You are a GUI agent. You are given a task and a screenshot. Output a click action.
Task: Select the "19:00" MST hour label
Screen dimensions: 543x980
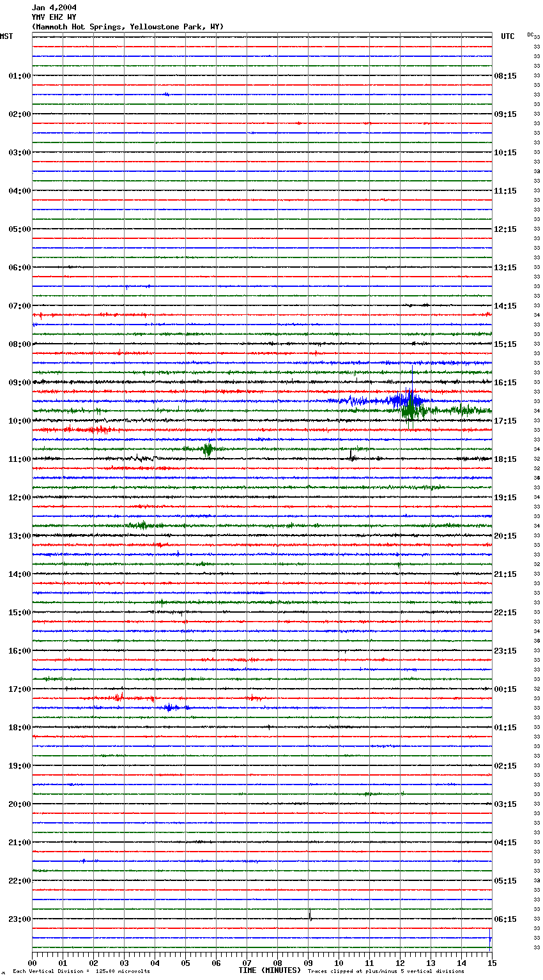click(20, 766)
